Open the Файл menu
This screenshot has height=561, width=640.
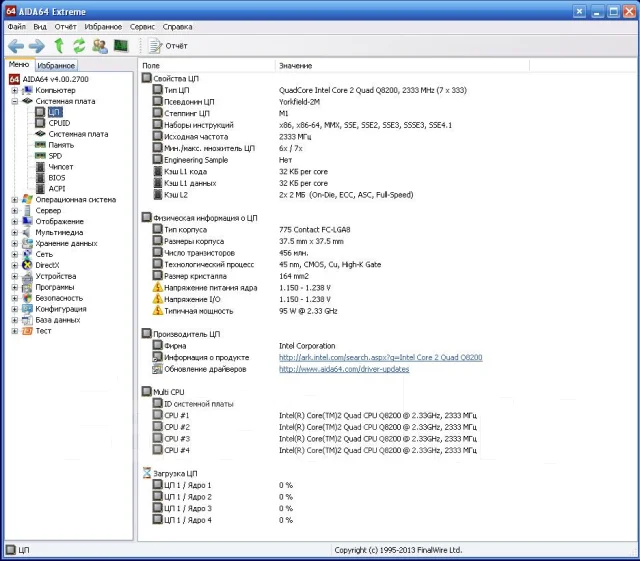[x=17, y=27]
